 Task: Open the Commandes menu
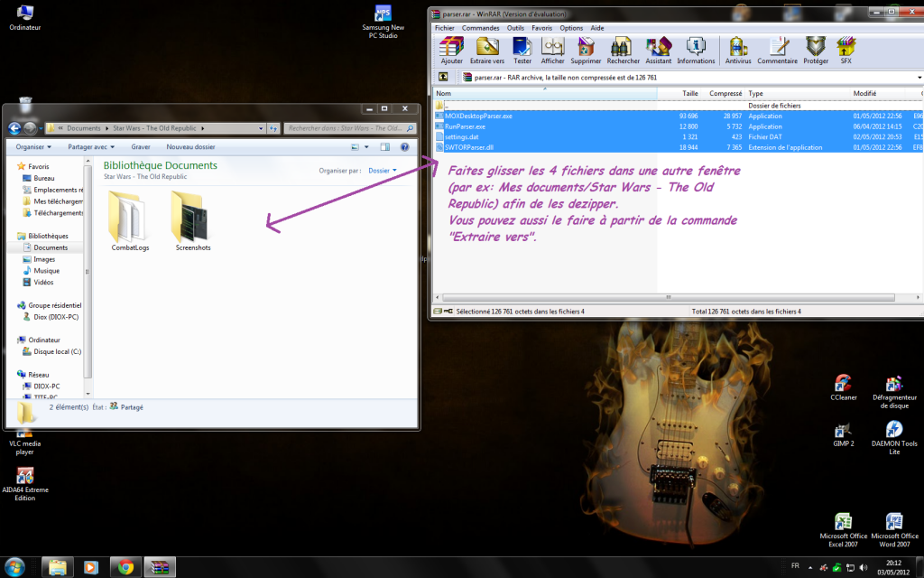pyautogui.click(x=480, y=28)
